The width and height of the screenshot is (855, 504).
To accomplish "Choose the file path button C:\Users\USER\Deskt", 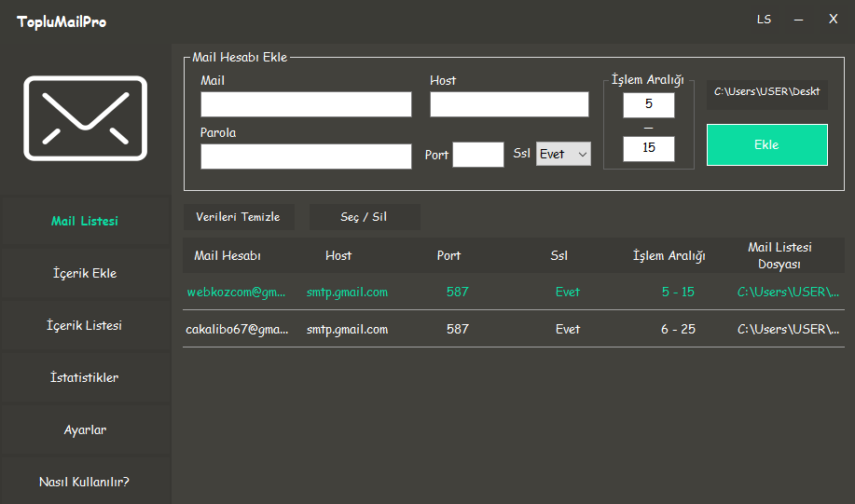I will tap(766, 92).
